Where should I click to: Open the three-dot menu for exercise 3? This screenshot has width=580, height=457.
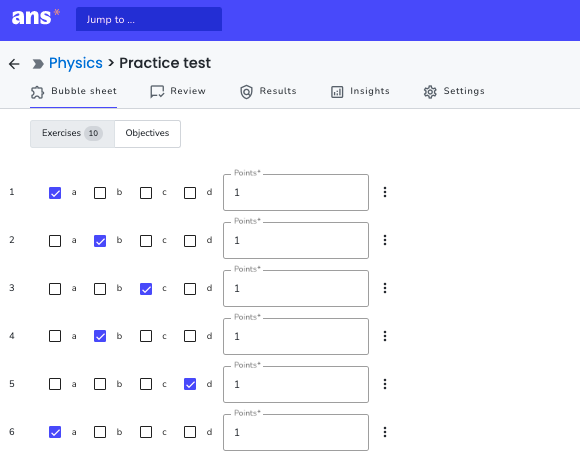tap(385, 288)
